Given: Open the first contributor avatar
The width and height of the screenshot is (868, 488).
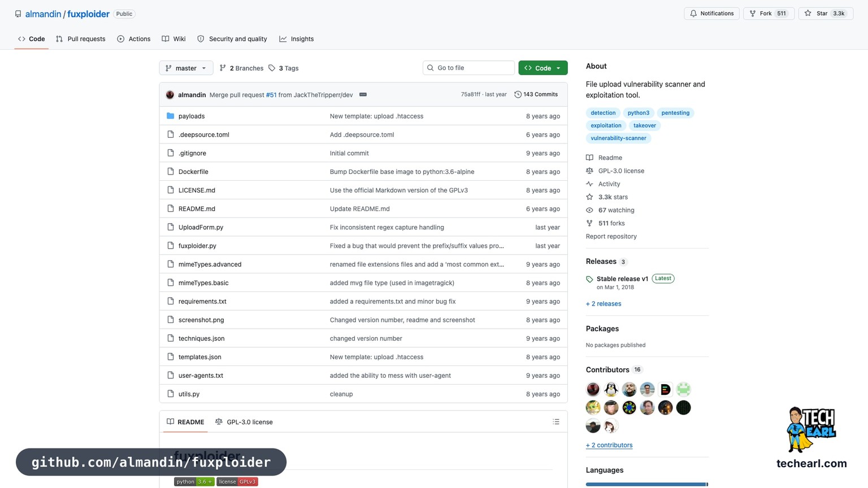Looking at the screenshot, I should point(593,389).
